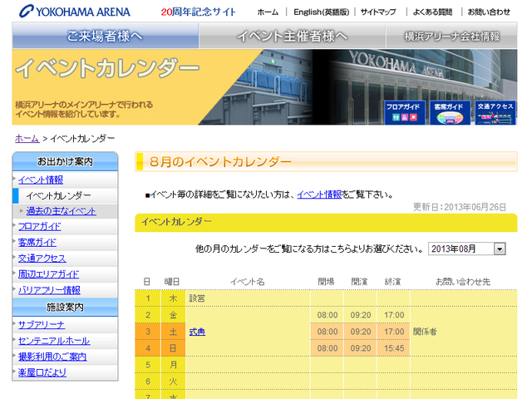Image resolution: width=532 pixels, height=399 pixels.
Task: Open よくある質問 page
Action: coord(432,12)
